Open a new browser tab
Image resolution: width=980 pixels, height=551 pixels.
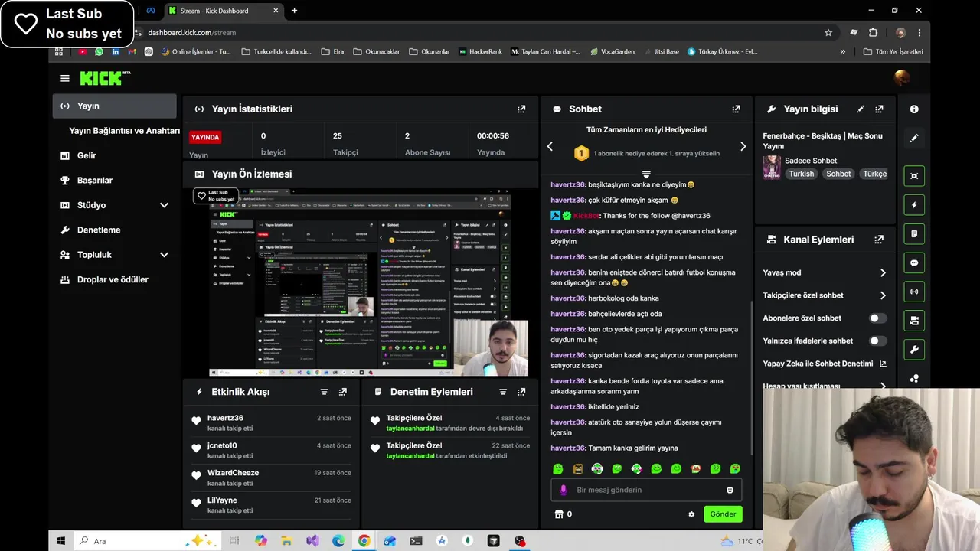(x=294, y=11)
